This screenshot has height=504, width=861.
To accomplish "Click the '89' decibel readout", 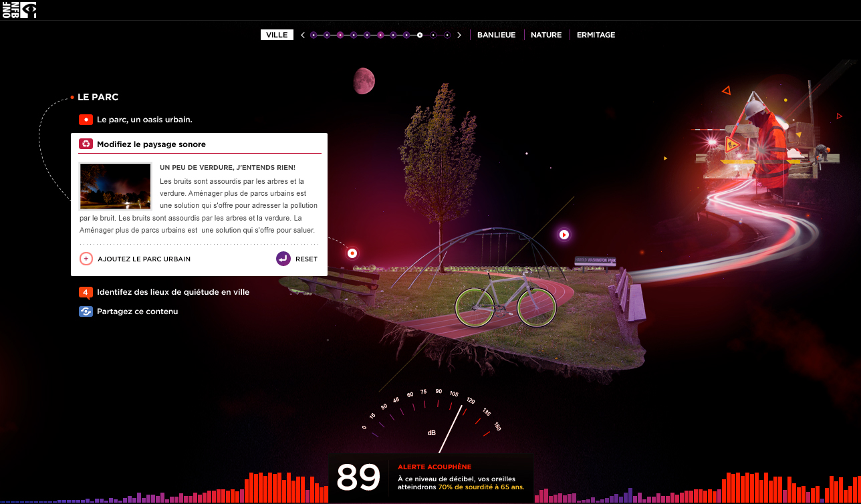I will pyautogui.click(x=358, y=478).
